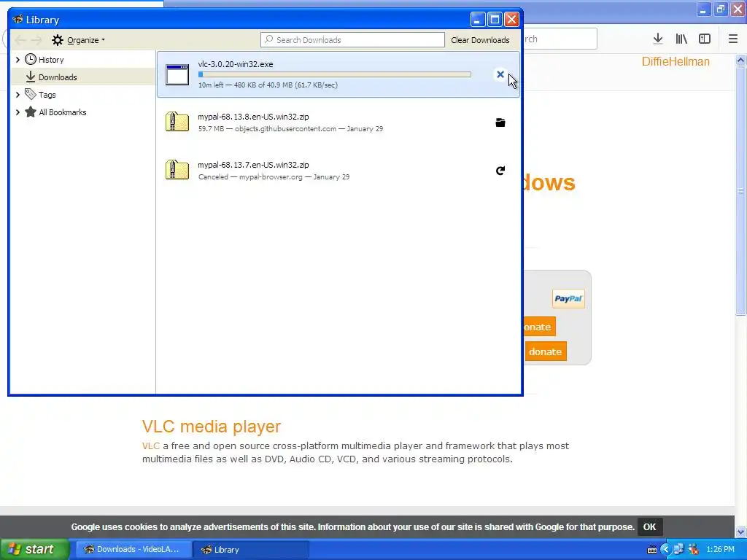The width and height of the screenshot is (747, 560).
Task: Click the mypal-68.13.7 zip file icon
Action: [177, 170]
